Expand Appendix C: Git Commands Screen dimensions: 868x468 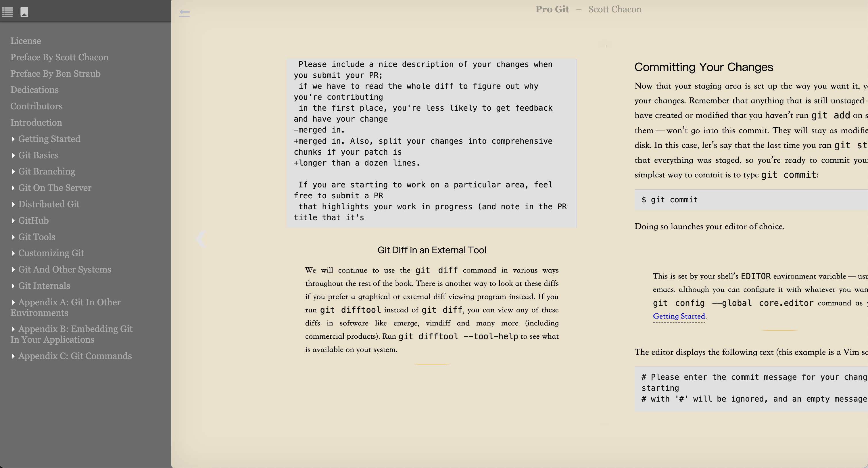13,356
